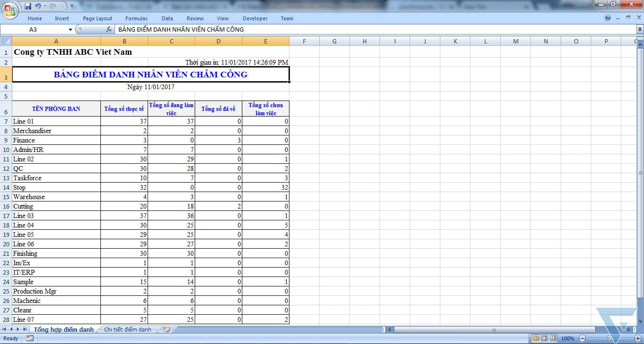Select the 'Merchandiser' cell
Viewport: 644px width, 344px height.
(x=57, y=131)
